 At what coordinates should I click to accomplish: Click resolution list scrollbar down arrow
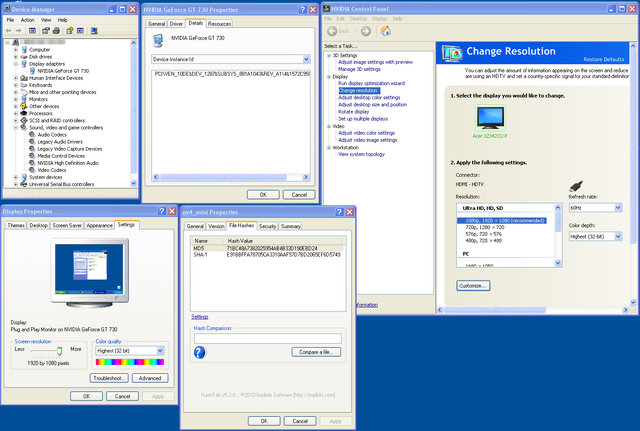(x=558, y=263)
